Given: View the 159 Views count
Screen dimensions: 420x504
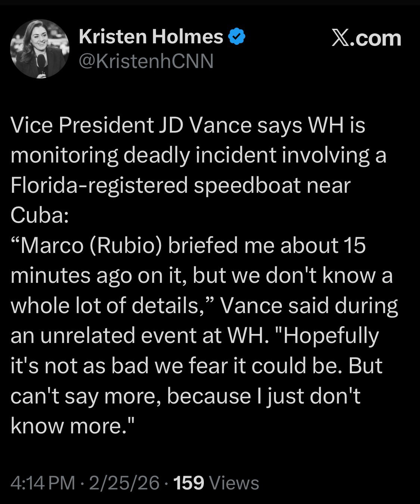Looking at the screenshot, I should (216, 482).
